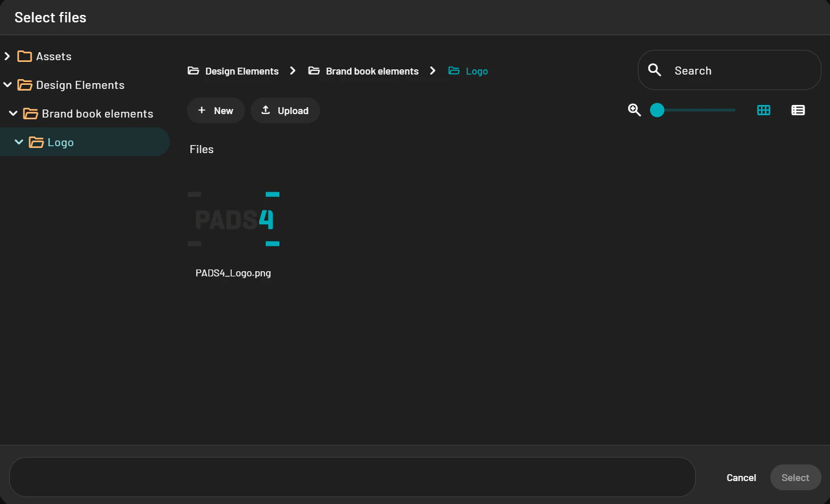Click the Brand book elements folder icon in tree
This screenshot has width=830, height=504.
[x=30, y=114]
